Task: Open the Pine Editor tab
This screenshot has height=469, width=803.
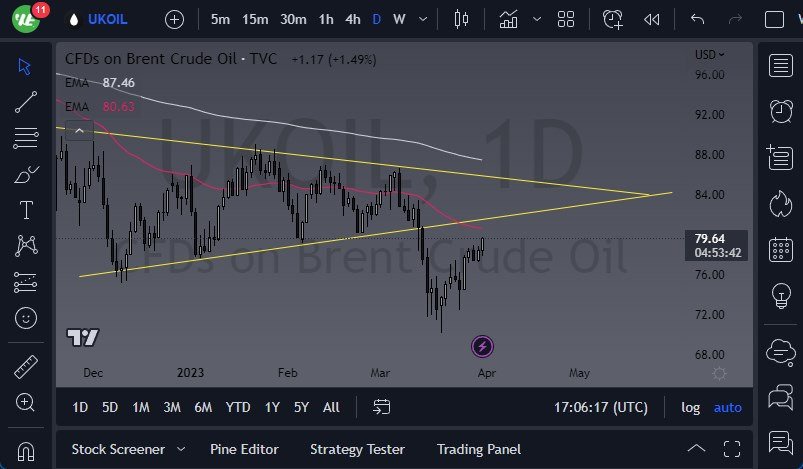Action: (244, 449)
